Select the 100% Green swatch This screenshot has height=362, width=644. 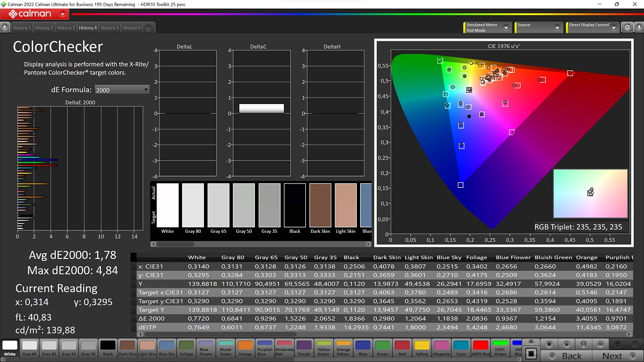(500, 348)
